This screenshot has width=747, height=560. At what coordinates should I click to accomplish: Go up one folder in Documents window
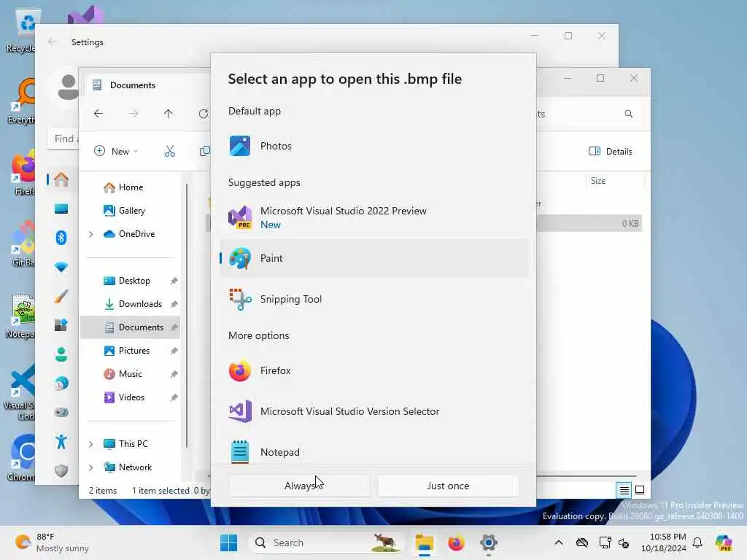169,114
